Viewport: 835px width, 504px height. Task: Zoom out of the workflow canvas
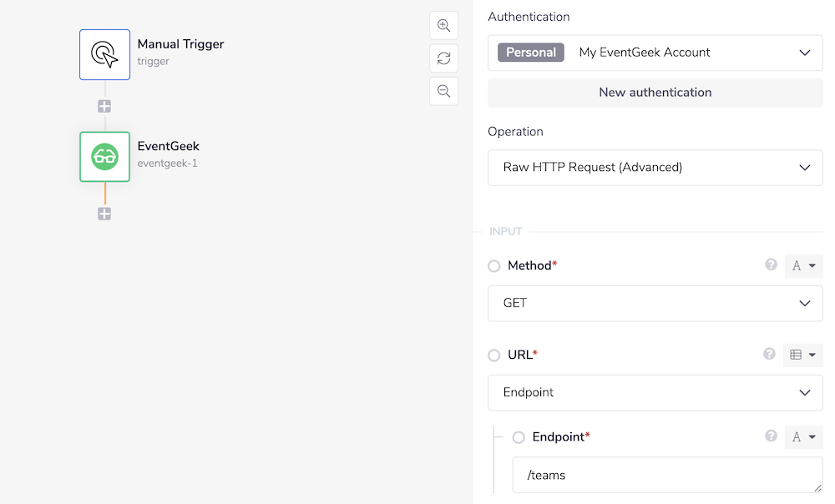(443, 91)
